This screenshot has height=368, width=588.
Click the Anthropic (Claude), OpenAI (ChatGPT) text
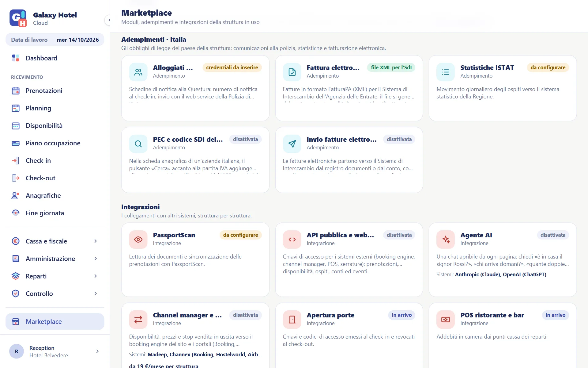coord(500,274)
